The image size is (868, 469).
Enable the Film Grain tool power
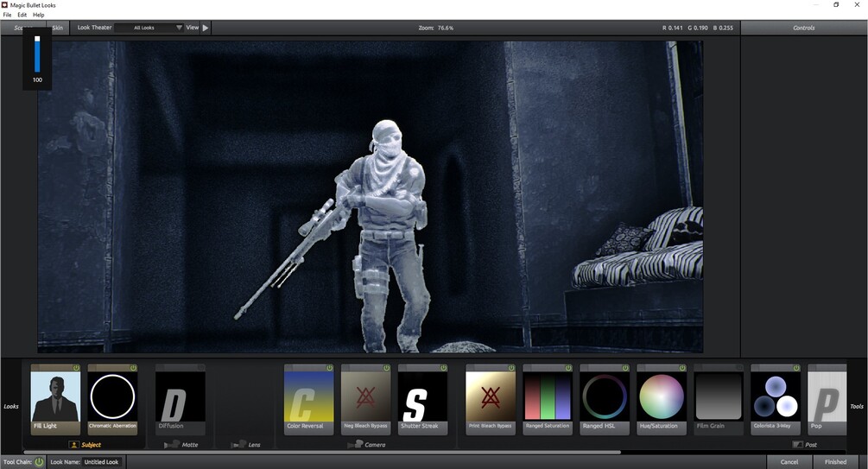tap(739, 368)
